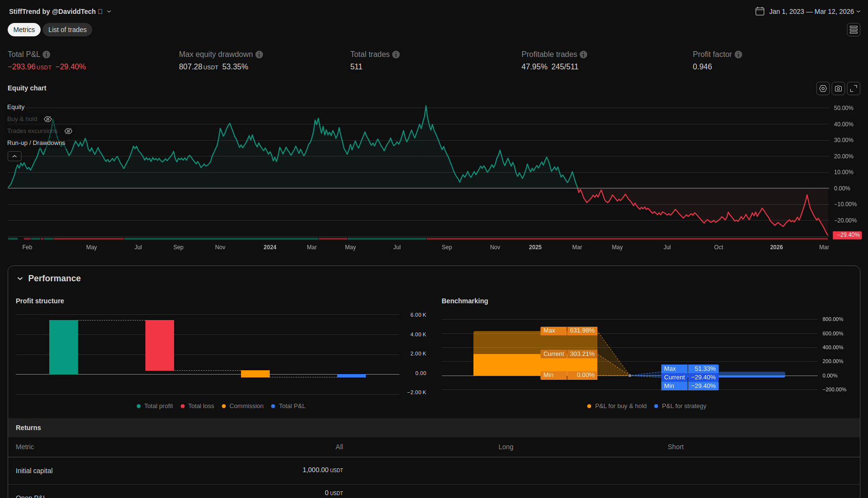Click the calendar icon by date range

(759, 11)
